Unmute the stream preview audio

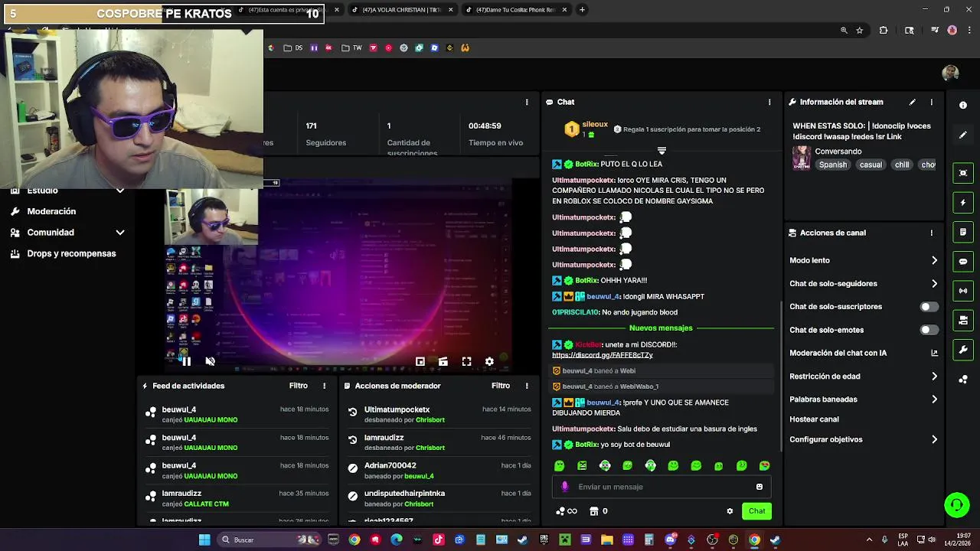[210, 361]
